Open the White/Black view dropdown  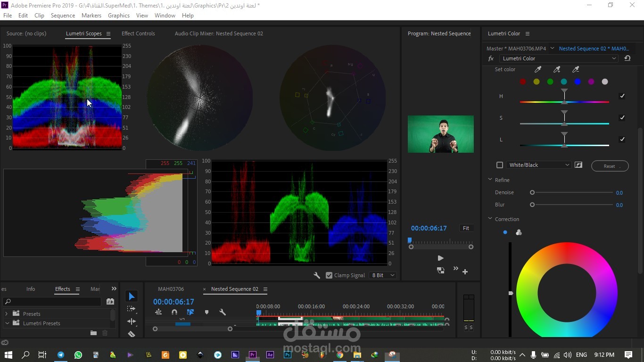click(x=539, y=165)
